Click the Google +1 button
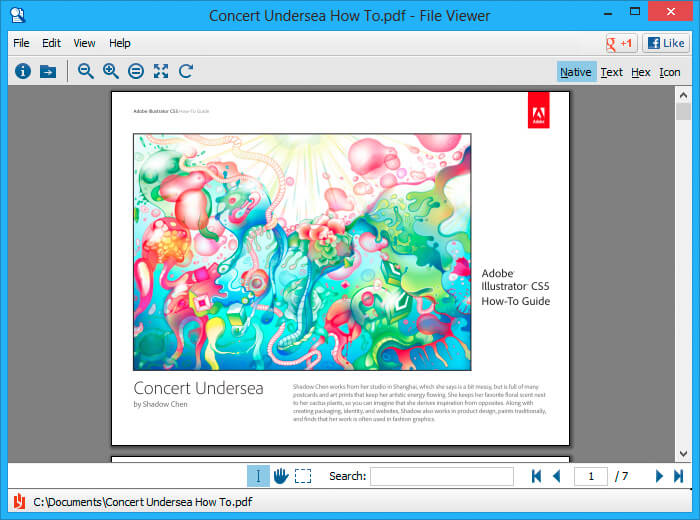The height and width of the screenshot is (520, 700). coord(621,43)
